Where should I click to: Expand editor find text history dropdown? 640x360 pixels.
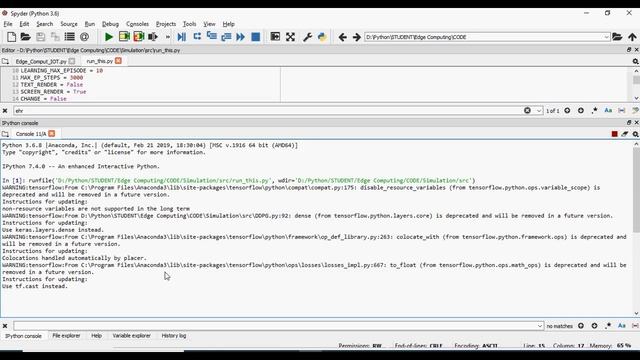[x=539, y=111]
